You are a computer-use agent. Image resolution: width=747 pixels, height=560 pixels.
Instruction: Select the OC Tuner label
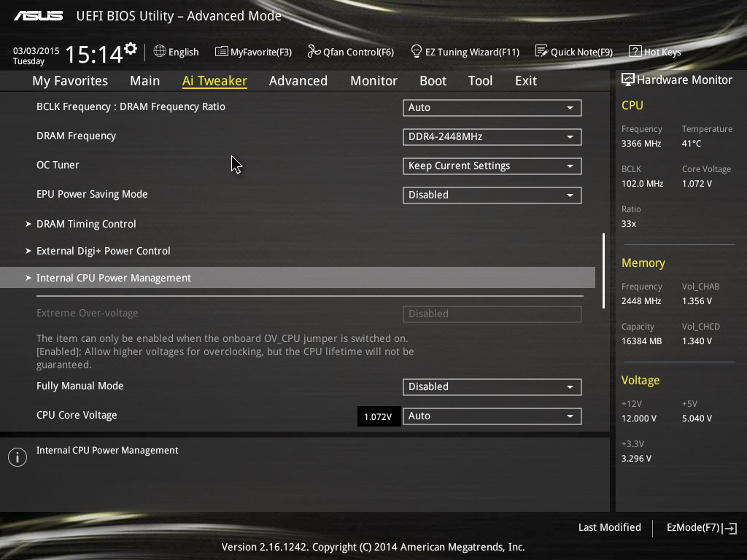click(58, 165)
